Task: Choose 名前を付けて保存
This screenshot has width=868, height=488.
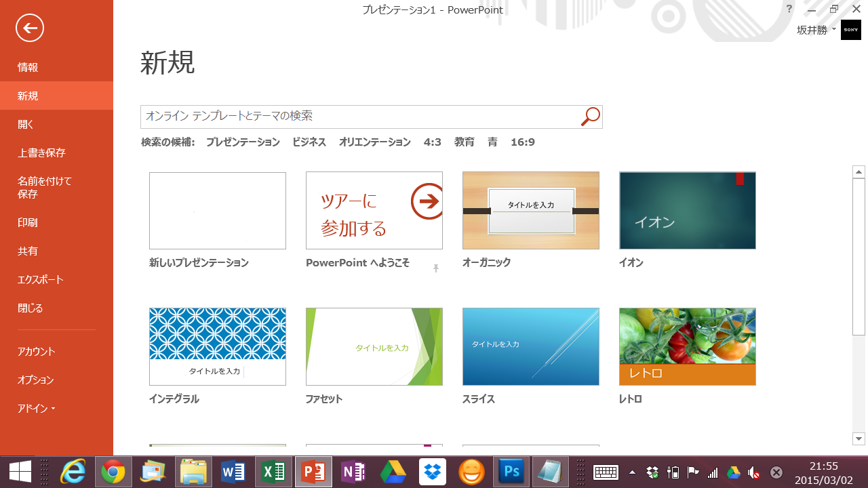Action: [x=57, y=188]
